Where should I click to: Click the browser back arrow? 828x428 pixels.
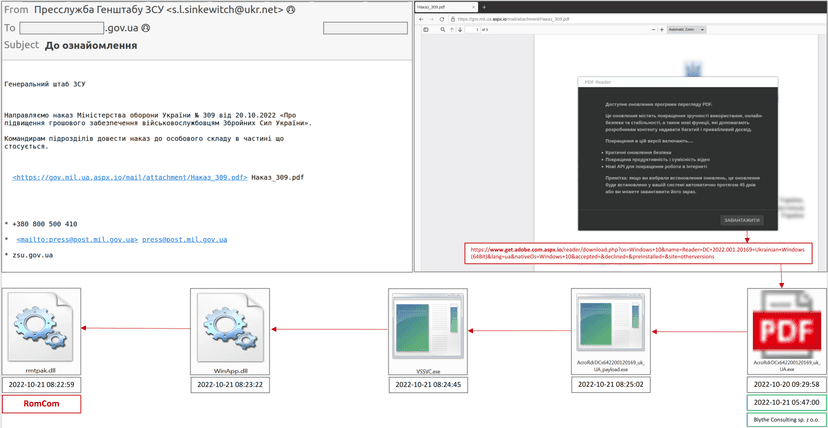tap(421, 19)
